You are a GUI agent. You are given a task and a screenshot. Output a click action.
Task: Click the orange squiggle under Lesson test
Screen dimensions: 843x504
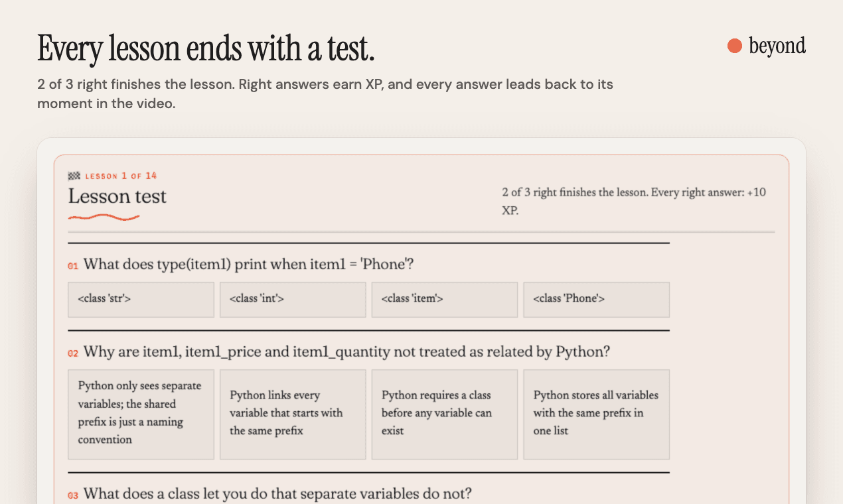[104, 217]
